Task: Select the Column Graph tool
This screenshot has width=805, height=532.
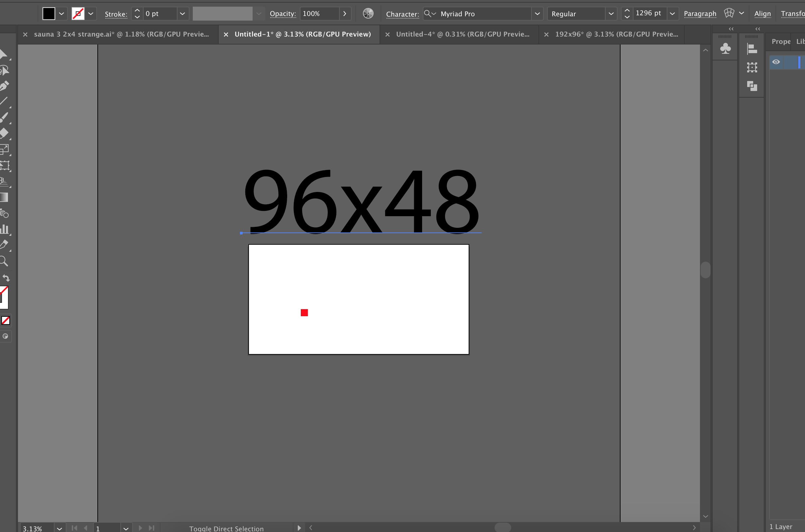Action: pos(4,229)
